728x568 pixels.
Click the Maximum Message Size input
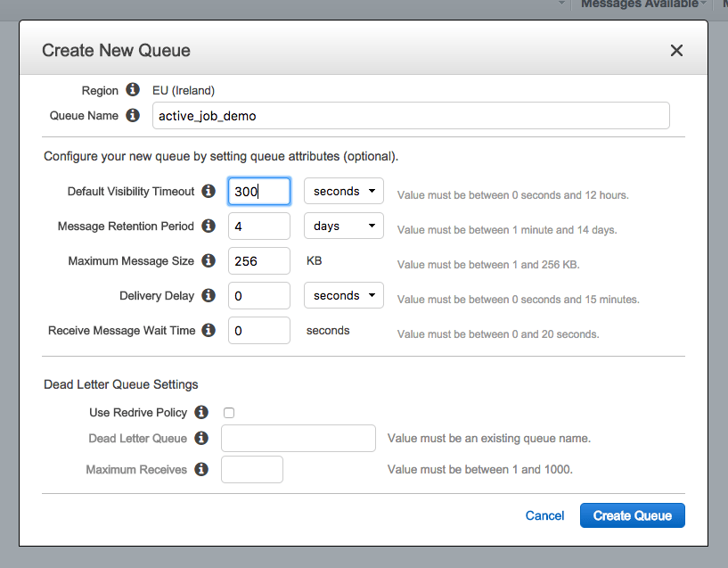coord(259,260)
